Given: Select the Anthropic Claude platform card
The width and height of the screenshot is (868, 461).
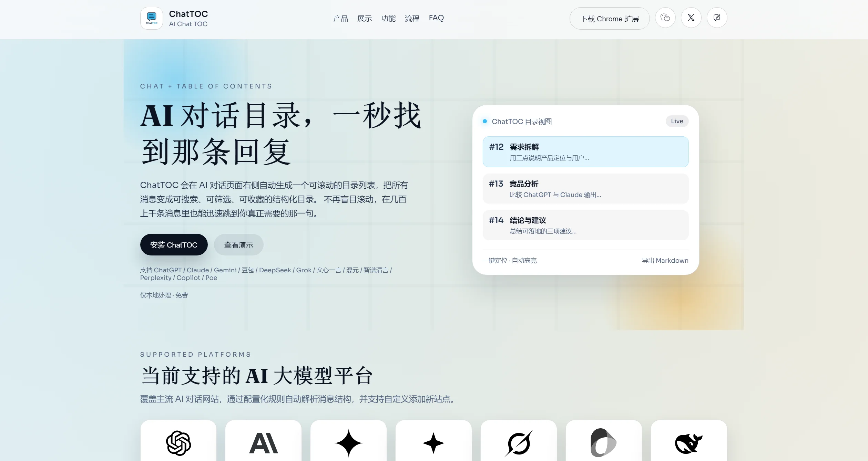Looking at the screenshot, I should 263,441.
